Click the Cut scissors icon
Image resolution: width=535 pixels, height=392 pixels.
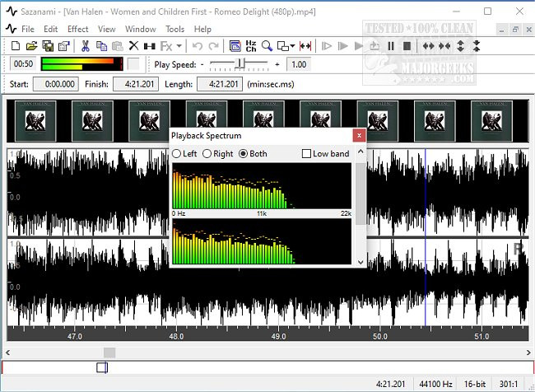point(85,46)
